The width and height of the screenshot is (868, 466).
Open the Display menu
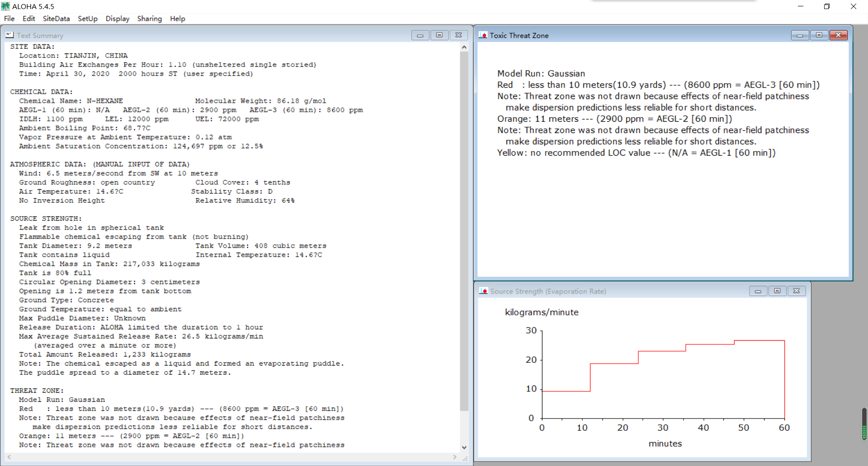pos(118,19)
